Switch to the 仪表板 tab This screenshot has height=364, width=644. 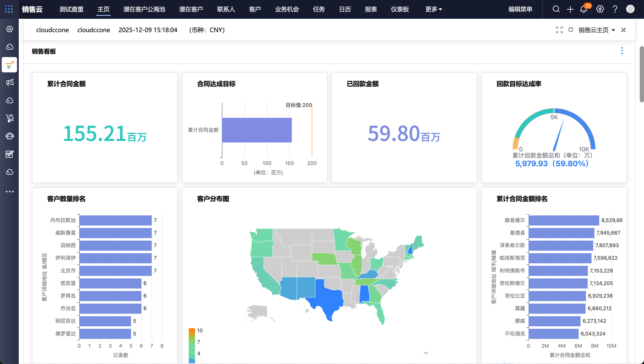[x=400, y=9]
